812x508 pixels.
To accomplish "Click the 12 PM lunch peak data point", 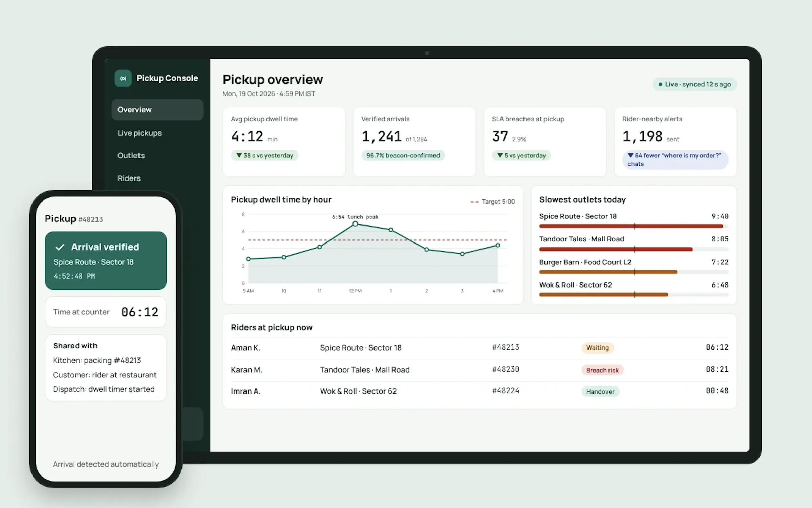I will 355,224.
